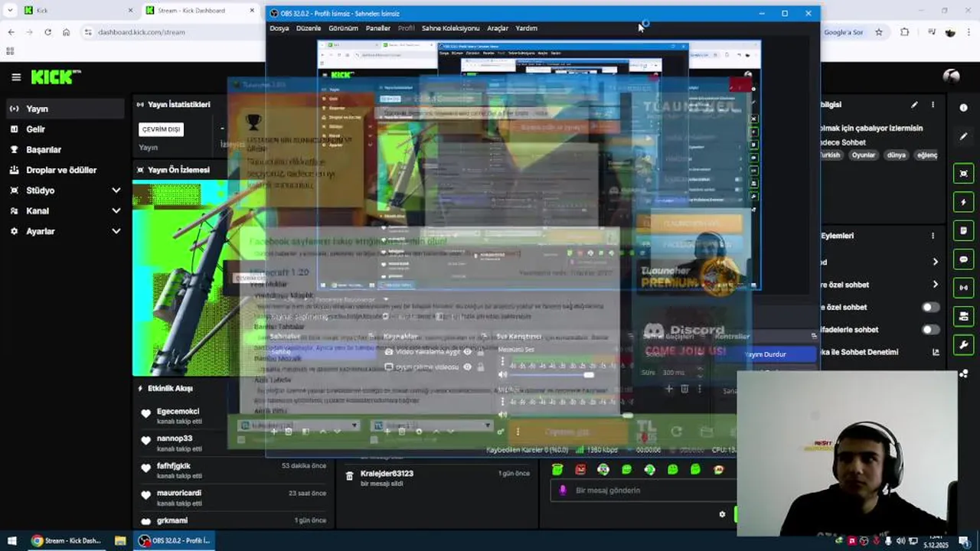Toggle the ifadelerle sohbet switch
980x551 pixels.
pyautogui.click(x=930, y=330)
